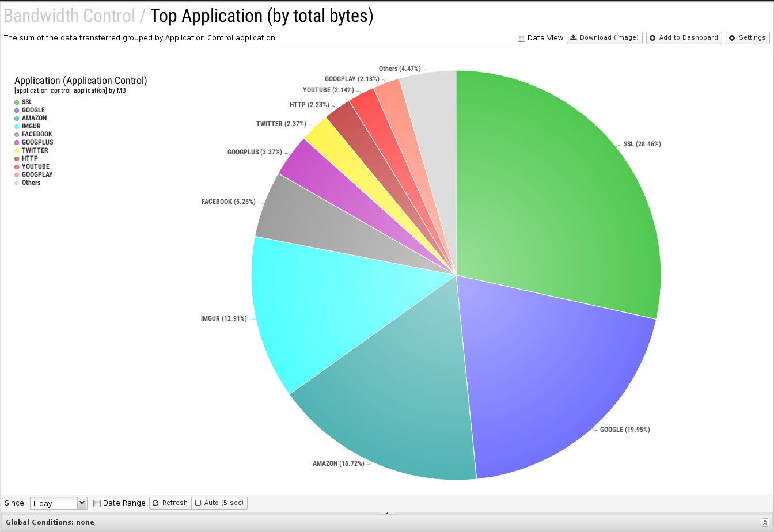Click the GOOGPLUS (3.37%) chart label
The image size is (774, 532).
coord(255,153)
